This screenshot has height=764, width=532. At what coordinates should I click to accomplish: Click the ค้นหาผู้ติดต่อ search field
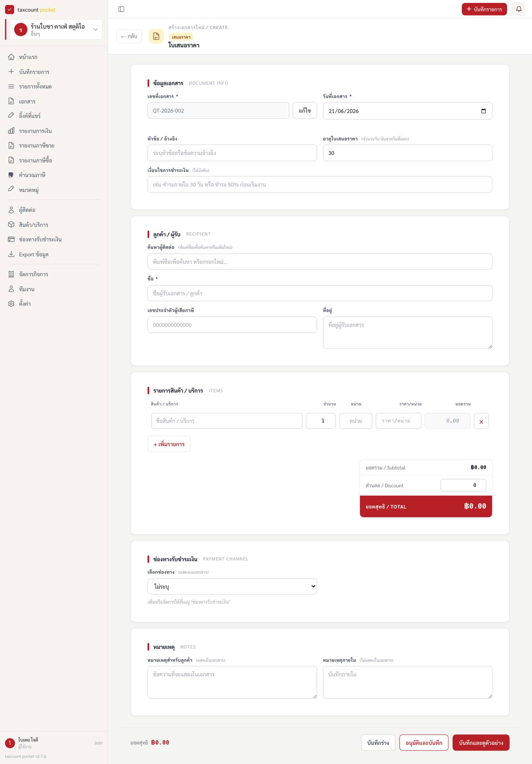click(320, 262)
